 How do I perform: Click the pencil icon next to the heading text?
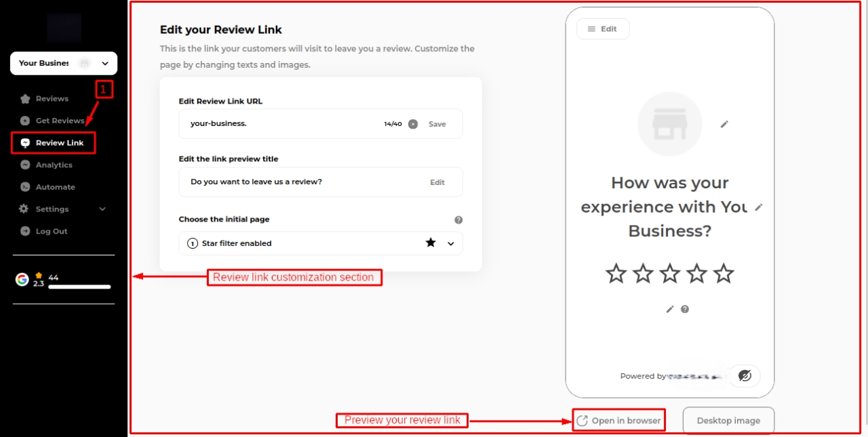tap(758, 207)
